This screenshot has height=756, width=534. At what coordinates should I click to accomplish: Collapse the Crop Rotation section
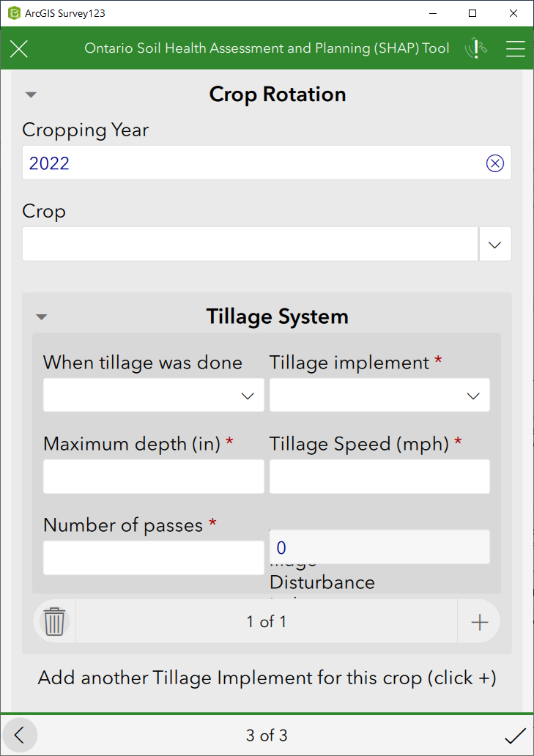(x=30, y=94)
